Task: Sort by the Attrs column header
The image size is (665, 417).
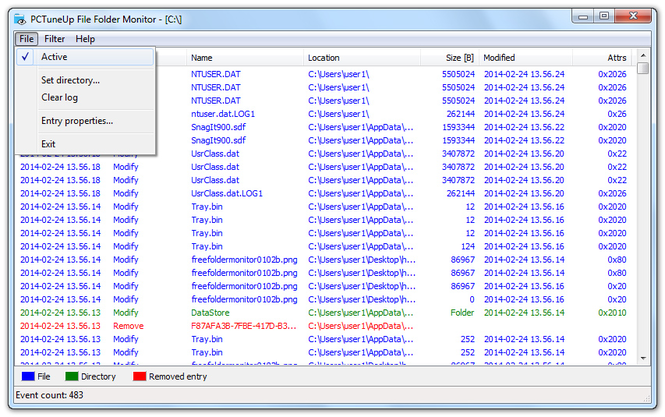Action: [602, 58]
